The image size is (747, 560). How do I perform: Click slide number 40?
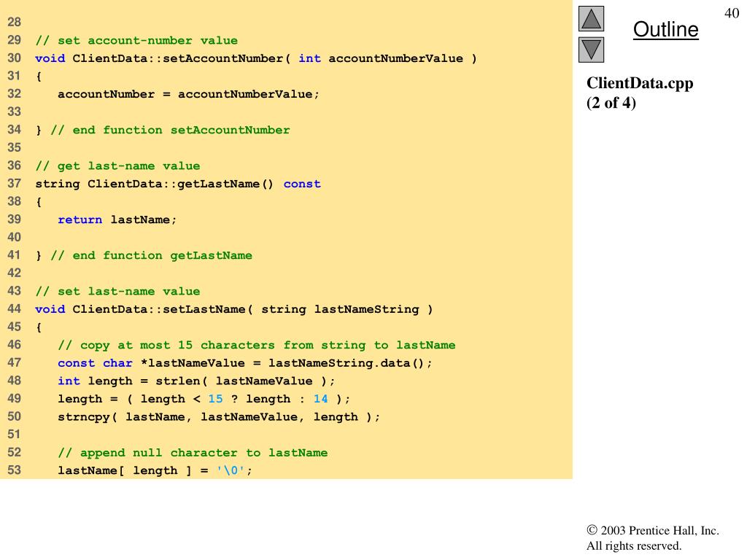point(732,13)
